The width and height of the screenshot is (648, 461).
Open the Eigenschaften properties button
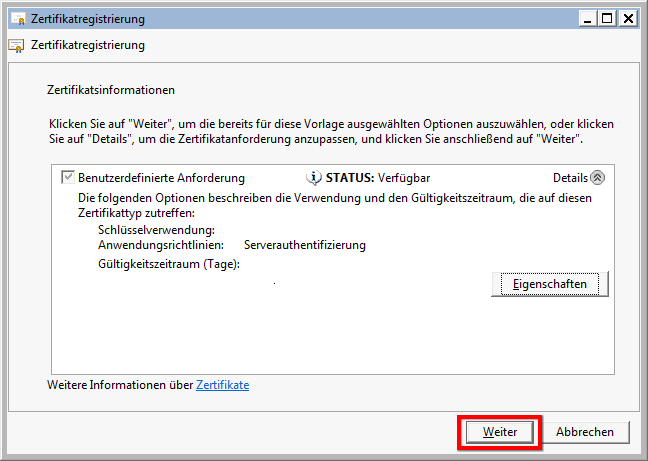coord(550,284)
